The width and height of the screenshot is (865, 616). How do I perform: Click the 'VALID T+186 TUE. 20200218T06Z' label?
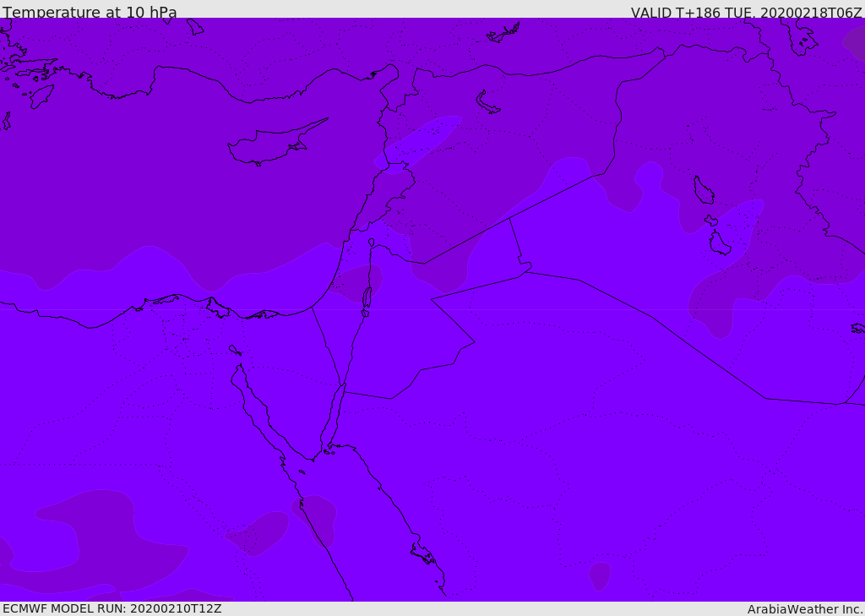[746, 13]
